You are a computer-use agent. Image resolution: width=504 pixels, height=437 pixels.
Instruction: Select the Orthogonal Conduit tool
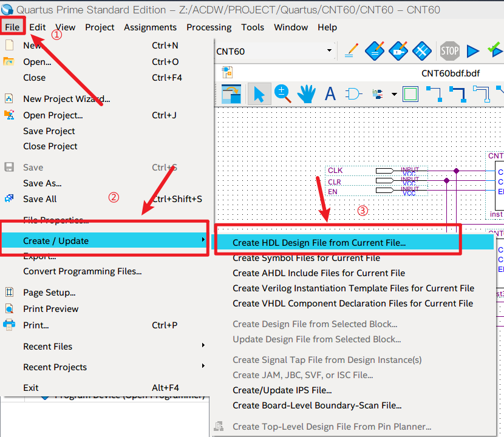click(481, 94)
